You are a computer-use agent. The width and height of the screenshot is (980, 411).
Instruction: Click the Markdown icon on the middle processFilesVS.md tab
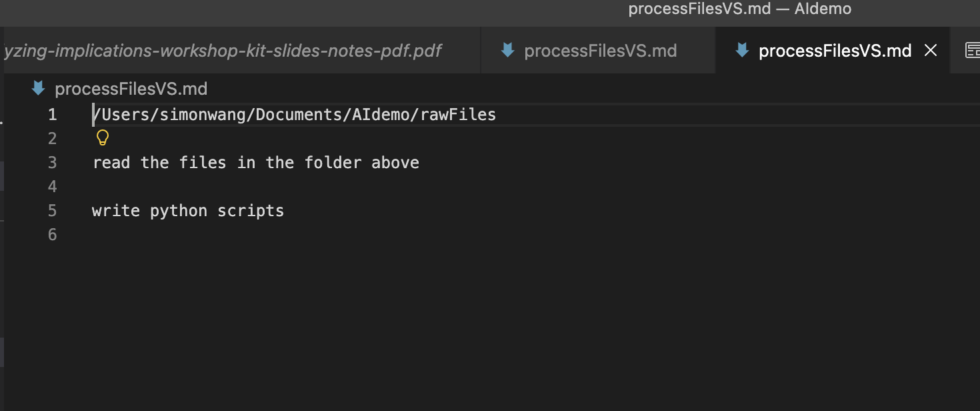pyautogui.click(x=507, y=49)
